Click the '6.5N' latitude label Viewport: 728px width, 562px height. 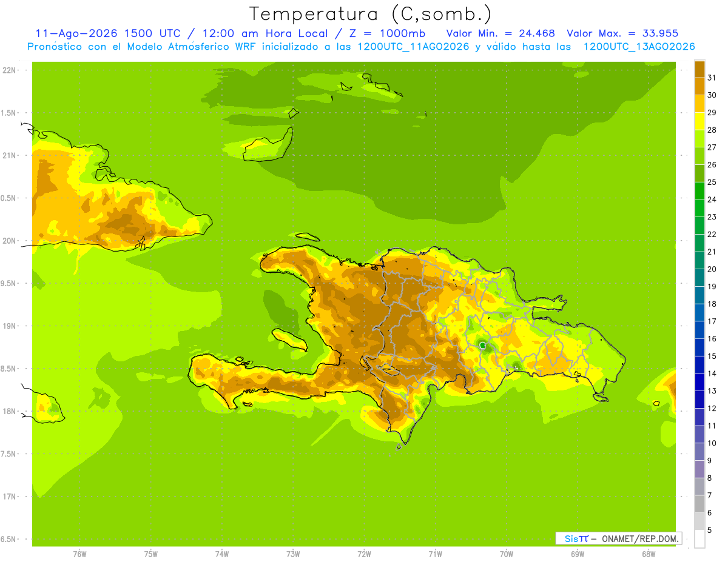tap(9, 540)
